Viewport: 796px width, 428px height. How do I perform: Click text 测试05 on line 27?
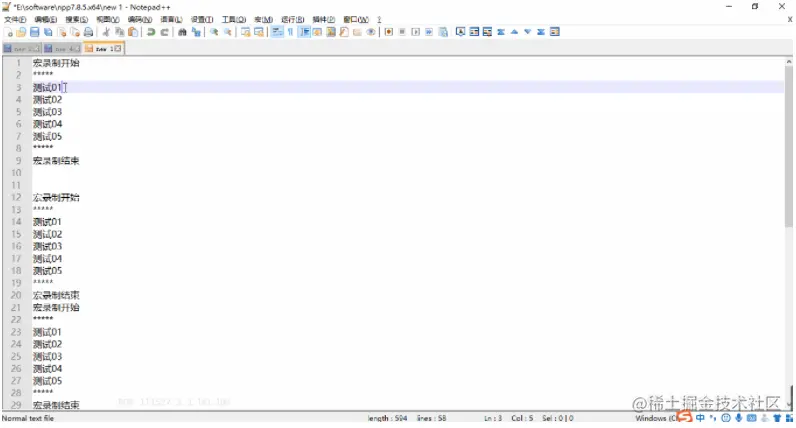pos(47,381)
